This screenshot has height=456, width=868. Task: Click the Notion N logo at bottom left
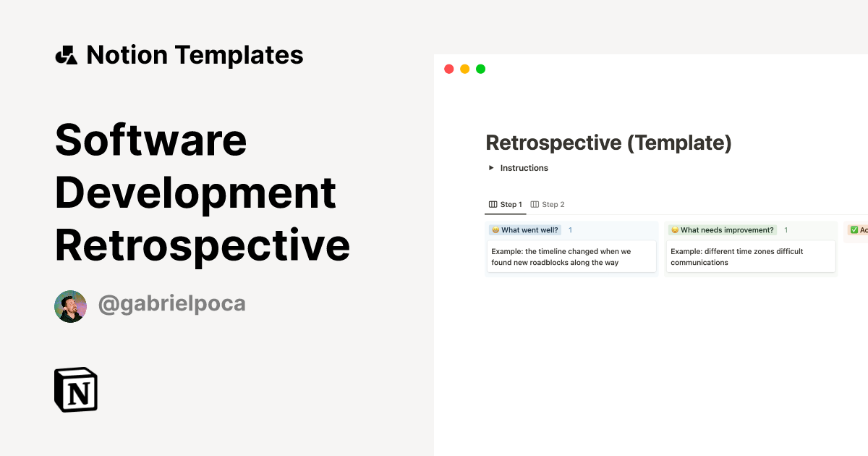coord(75,389)
